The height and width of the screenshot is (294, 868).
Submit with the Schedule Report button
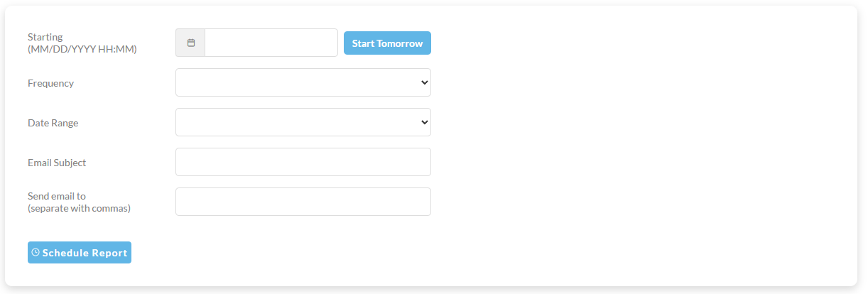tap(80, 253)
